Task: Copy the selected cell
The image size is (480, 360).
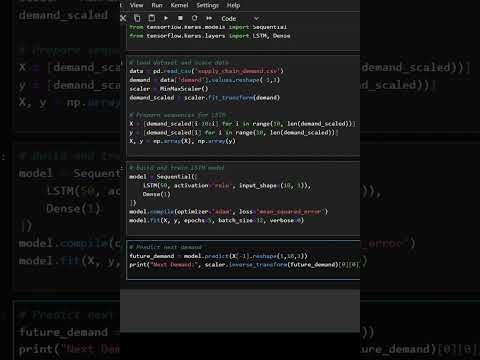Action: [x=137, y=18]
